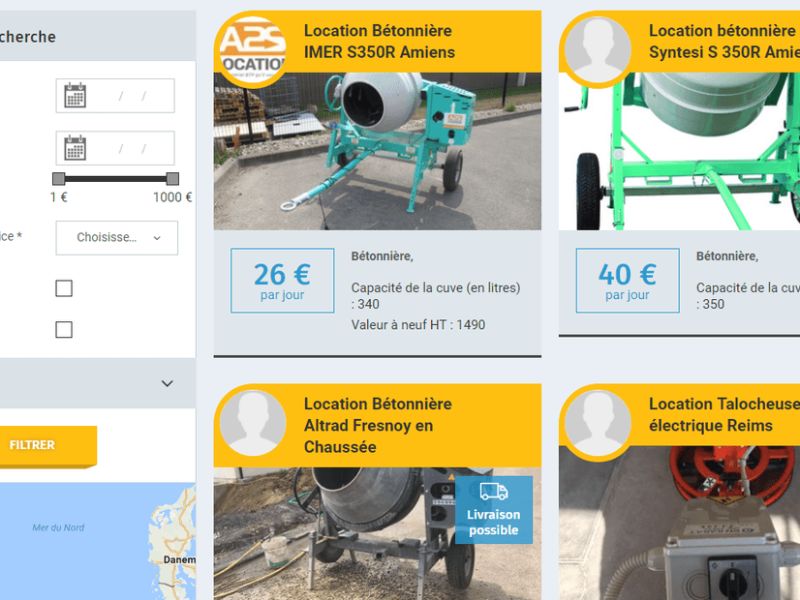The height and width of the screenshot is (600, 800).
Task: Tick the lower filter checkbox
Action: tap(64, 330)
